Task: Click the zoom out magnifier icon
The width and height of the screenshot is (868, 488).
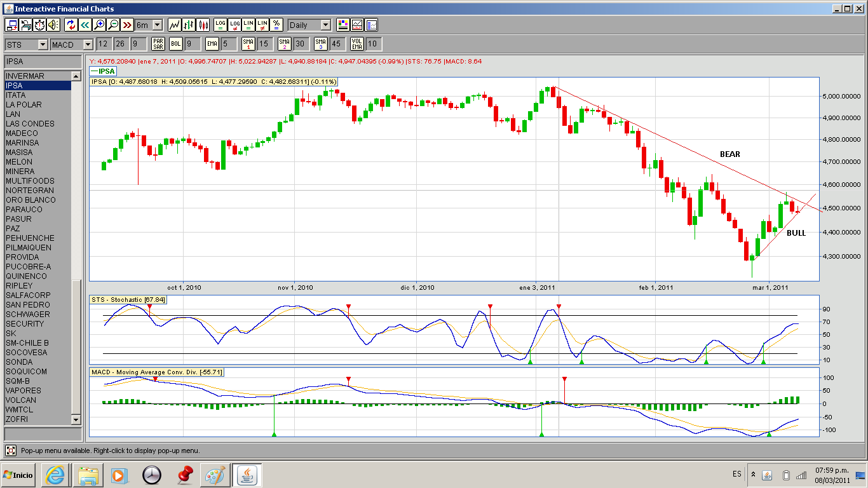Action: (x=112, y=25)
